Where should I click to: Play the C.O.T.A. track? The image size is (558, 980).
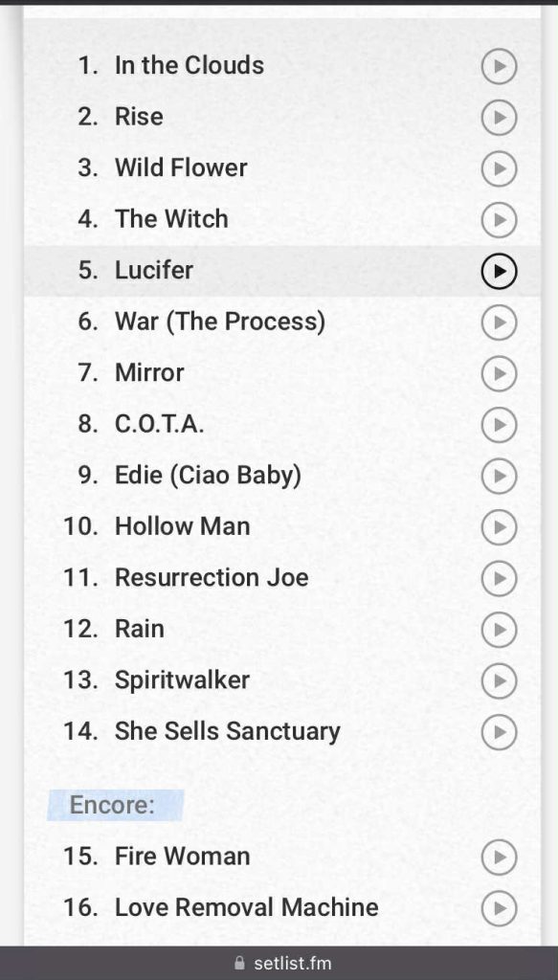(499, 424)
